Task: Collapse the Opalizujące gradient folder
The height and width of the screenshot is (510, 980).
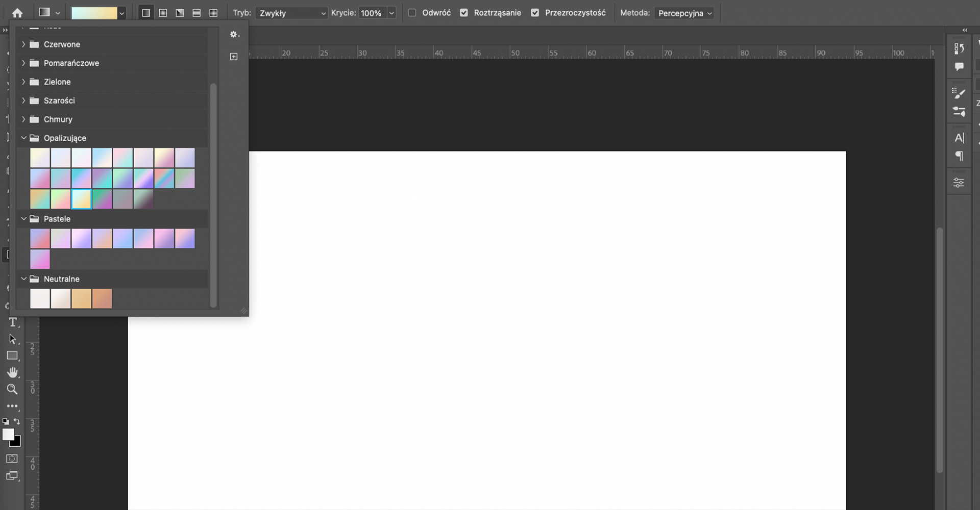Action: [x=23, y=138]
